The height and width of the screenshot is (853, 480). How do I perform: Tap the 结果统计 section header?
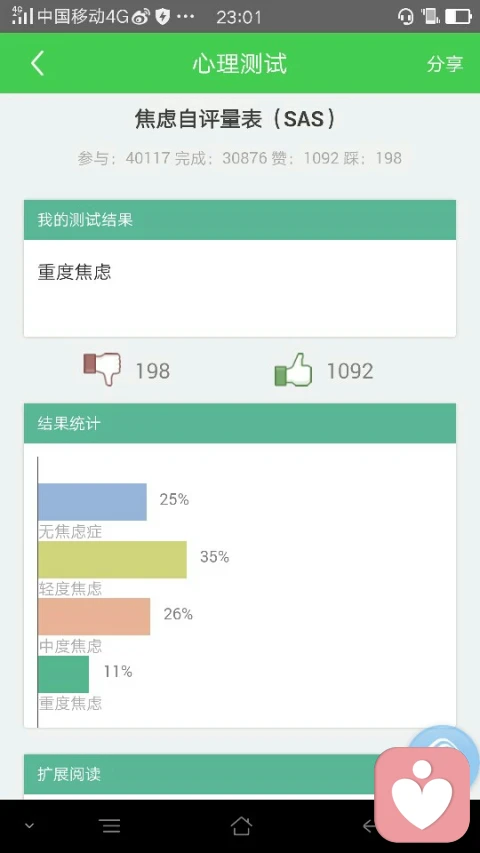point(239,423)
